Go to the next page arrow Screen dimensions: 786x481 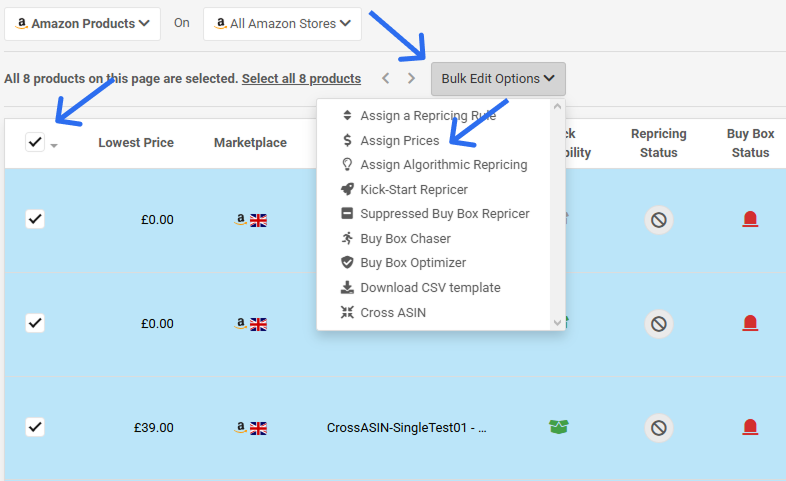(x=412, y=78)
